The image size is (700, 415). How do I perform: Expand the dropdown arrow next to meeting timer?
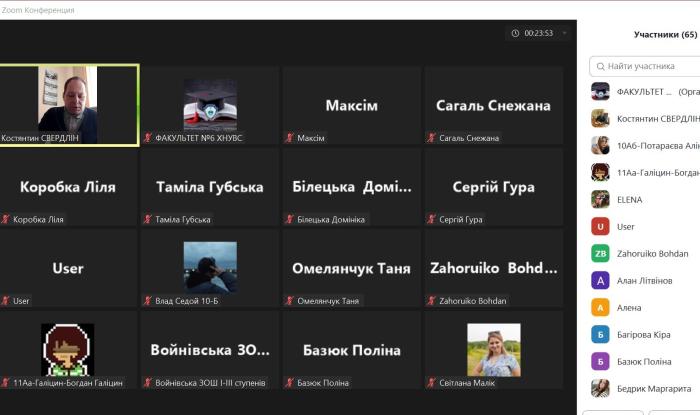click(564, 33)
